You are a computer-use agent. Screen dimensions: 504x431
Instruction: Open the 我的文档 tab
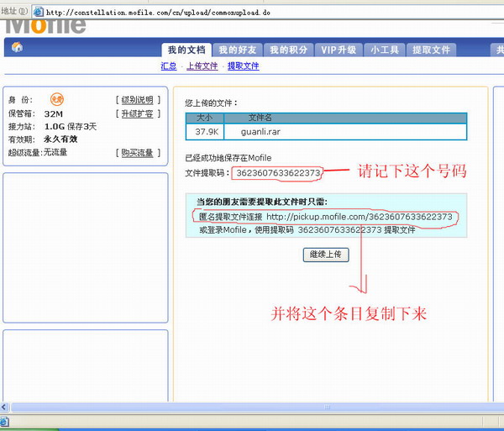pos(186,50)
